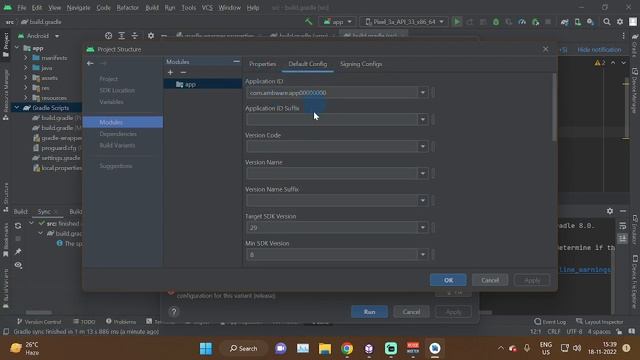Click the Project Structure vertical scrollbar
This screenshot has width=640, height=360.
coord(554,107)
